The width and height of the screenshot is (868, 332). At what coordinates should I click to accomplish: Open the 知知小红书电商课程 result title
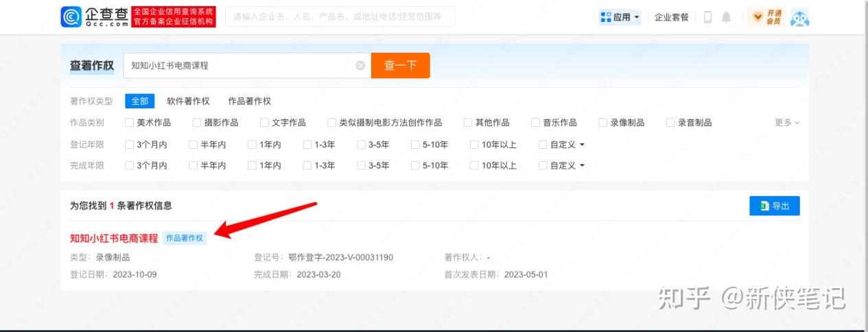coord(114,238)
